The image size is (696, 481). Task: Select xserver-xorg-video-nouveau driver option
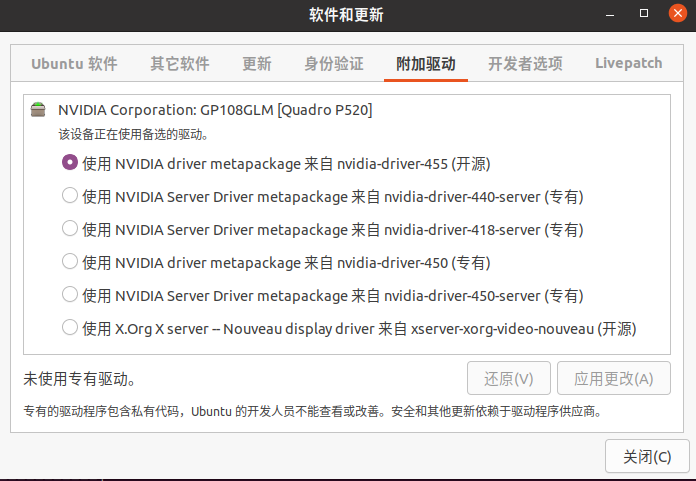[x=70, y=327]
